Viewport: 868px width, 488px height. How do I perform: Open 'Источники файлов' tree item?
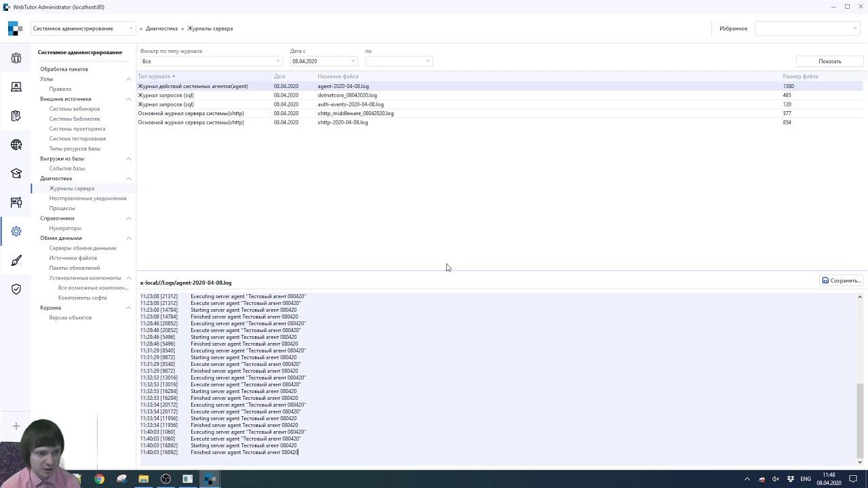point(73,258)
